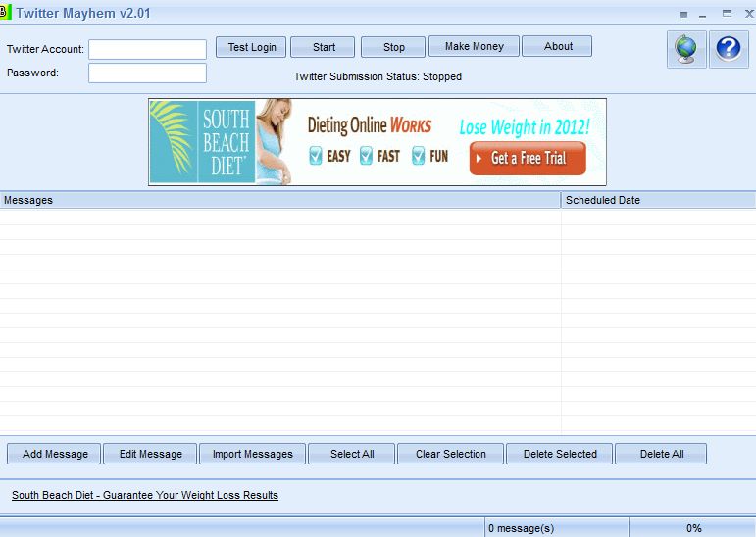Click the small square title bar button
Screen dimensions: 756x537
[x=683, y=15]
